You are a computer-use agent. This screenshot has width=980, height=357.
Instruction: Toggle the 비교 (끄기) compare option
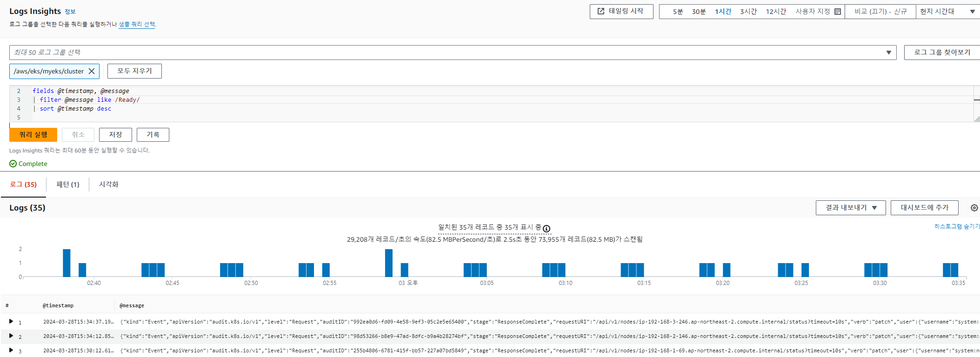click(x=880, y=12)
